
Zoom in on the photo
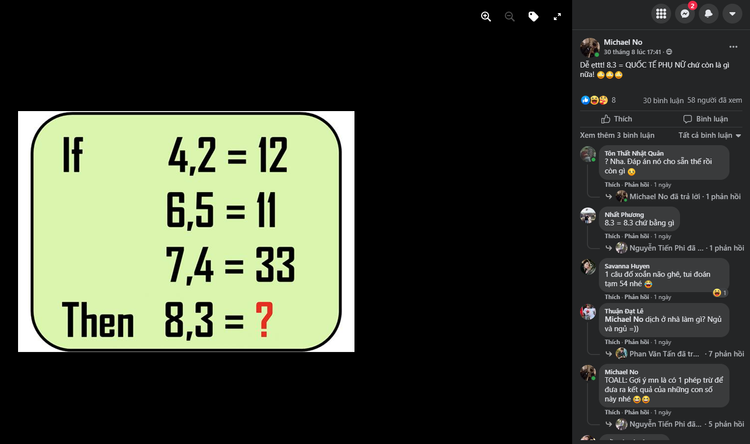click(x=486, y=16)
